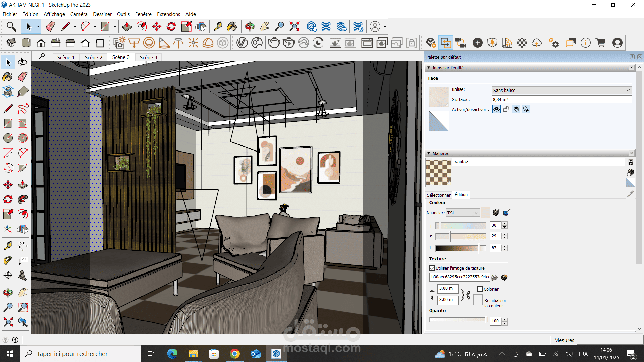Uncheck Utiliser l'image de texture

pos(432,268)
